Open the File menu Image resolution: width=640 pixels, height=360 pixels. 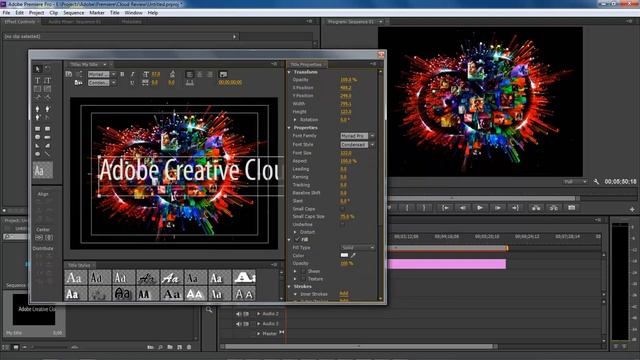click(6, 13)
